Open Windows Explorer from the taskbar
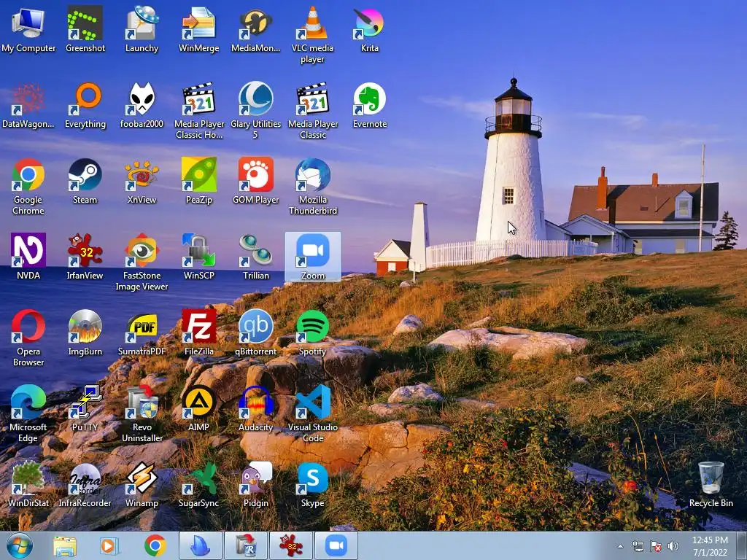 tap(64, 546)
